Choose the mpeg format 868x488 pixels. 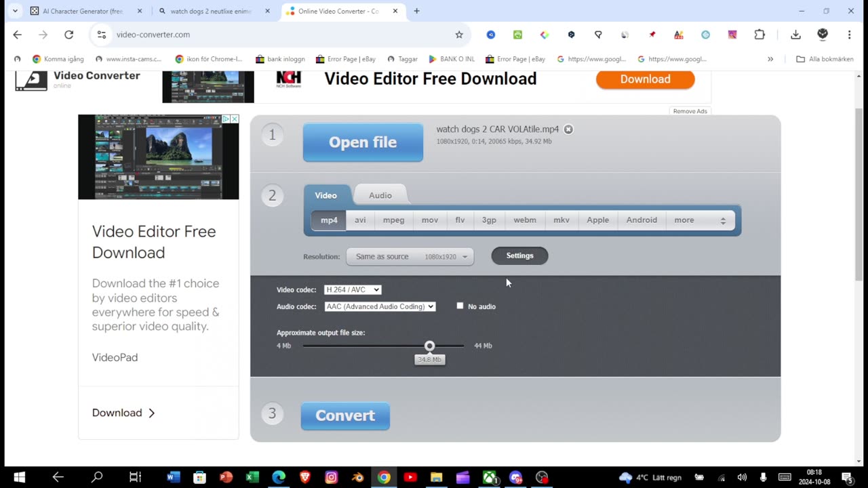pyautogui.click(x=393, y=220)
